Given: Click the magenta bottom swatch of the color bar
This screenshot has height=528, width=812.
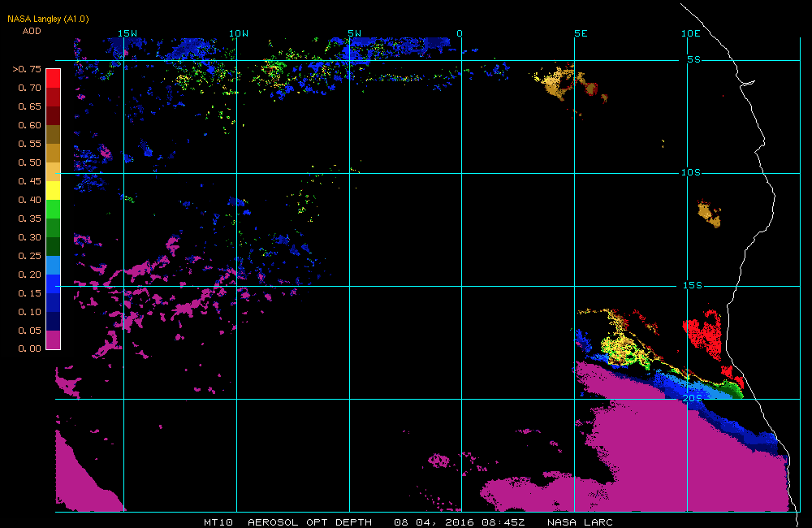Looking at the screenshot, I should tap(54, 340).
